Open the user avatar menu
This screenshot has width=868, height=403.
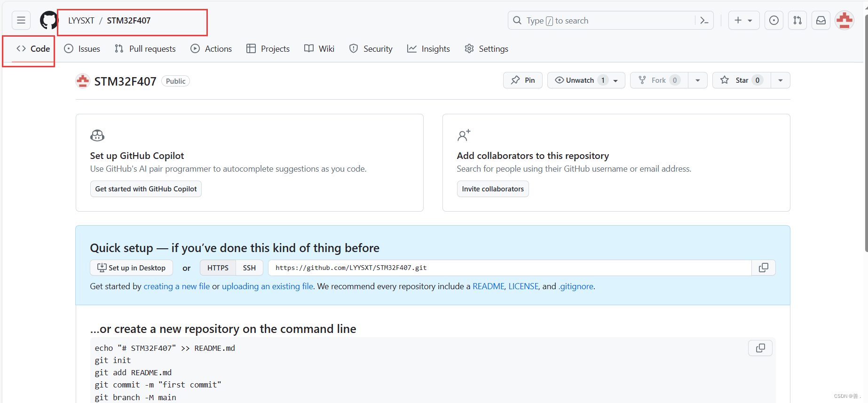tap(844, 20)
